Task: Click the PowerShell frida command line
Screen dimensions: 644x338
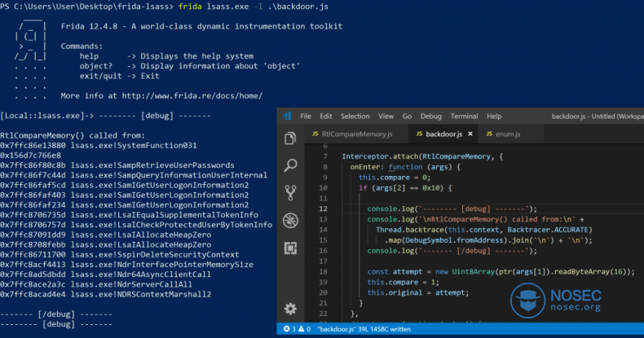Action: point(165,7)
